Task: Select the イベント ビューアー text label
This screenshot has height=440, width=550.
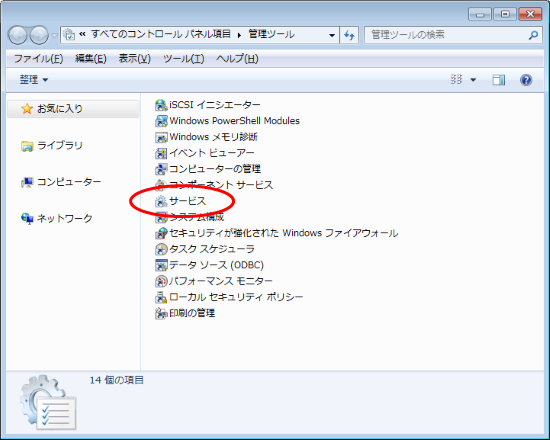Action: tap(212, 153)
